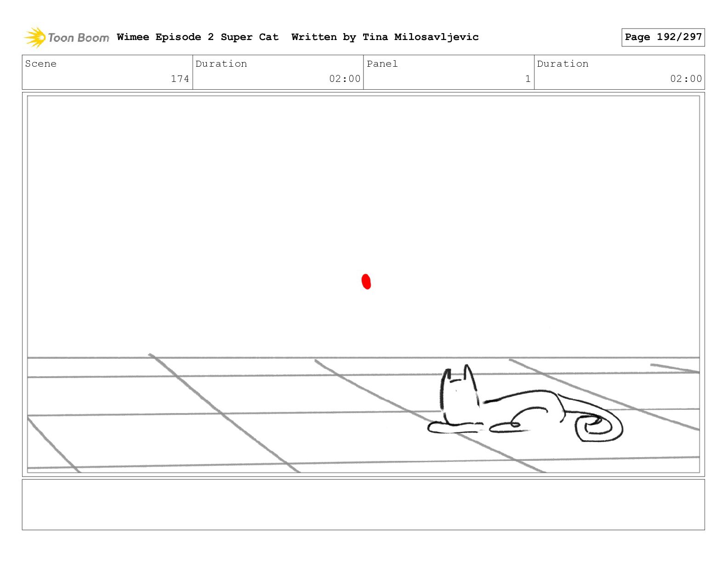Click the 'Page 192/297' box
Viewport: 728px width, 563px height.
(x=663, y=37)
